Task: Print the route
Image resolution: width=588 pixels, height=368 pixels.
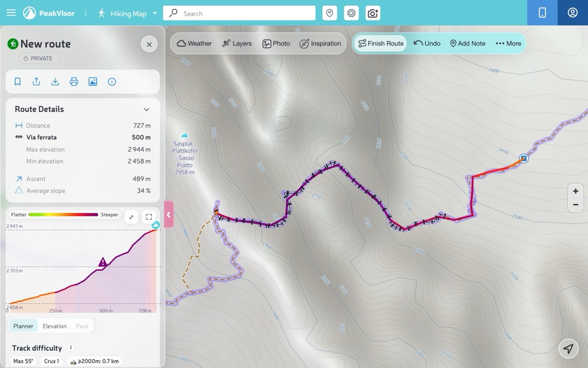Action: click(x=74, y=82)
